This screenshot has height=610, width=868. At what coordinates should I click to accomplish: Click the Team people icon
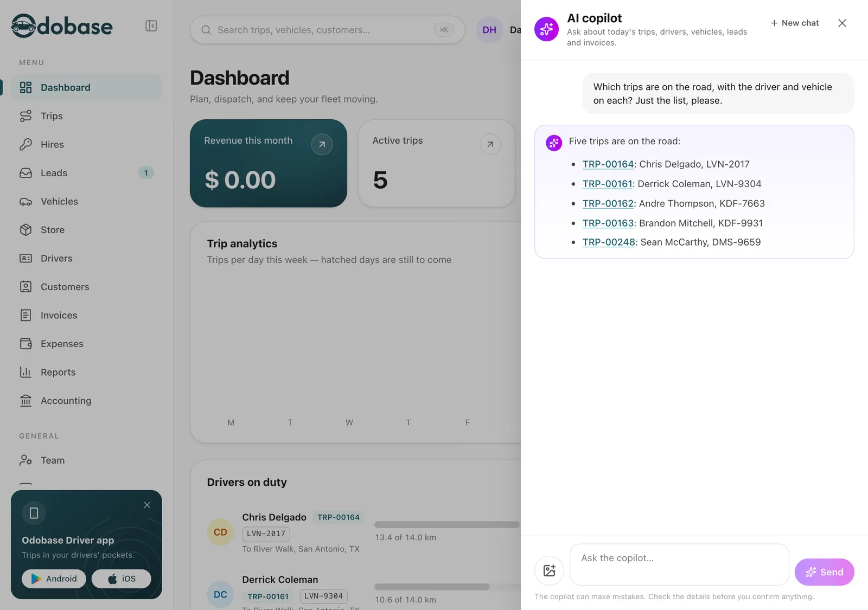25,460
